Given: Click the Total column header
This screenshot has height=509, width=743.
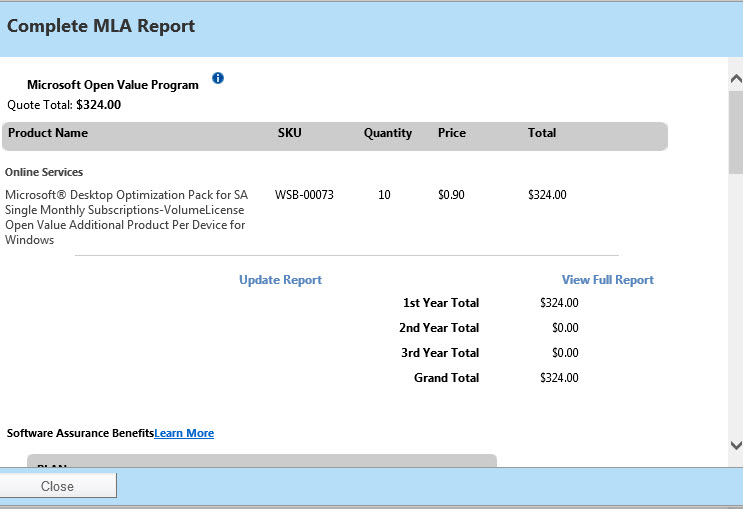Looking at the screenshot, I should click(542, 133).
